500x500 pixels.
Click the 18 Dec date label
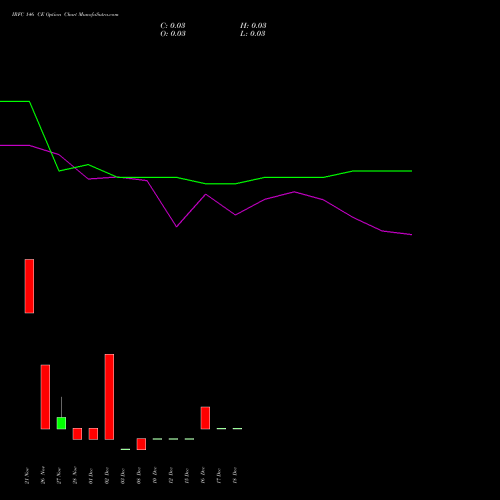pos(235,476)
